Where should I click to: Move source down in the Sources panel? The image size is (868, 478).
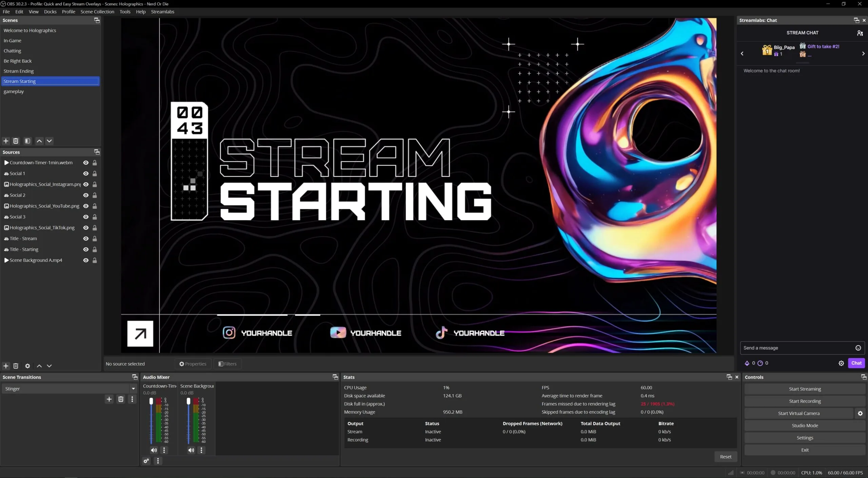coord(49,366)
